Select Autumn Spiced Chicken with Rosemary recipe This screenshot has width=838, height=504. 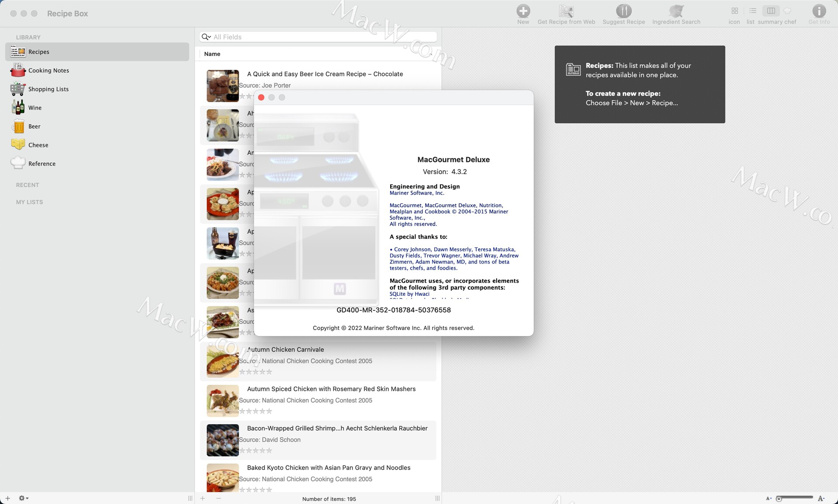click(x=318, y=401)
